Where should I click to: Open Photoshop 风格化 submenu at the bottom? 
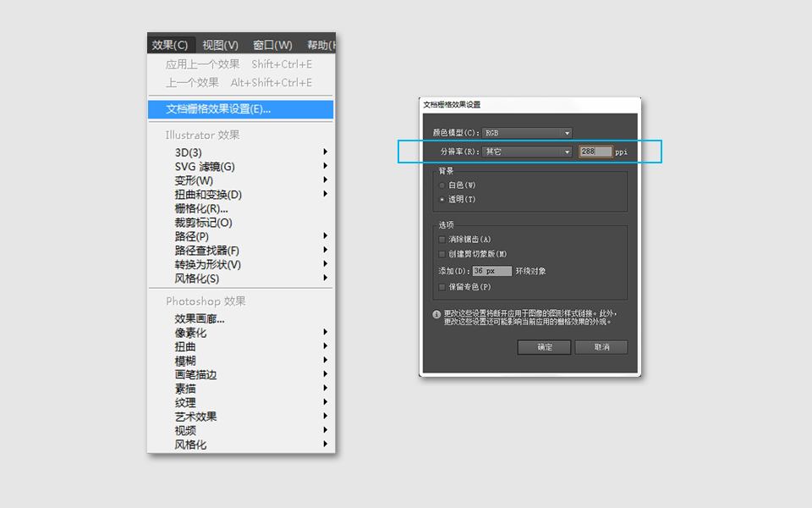241,444
